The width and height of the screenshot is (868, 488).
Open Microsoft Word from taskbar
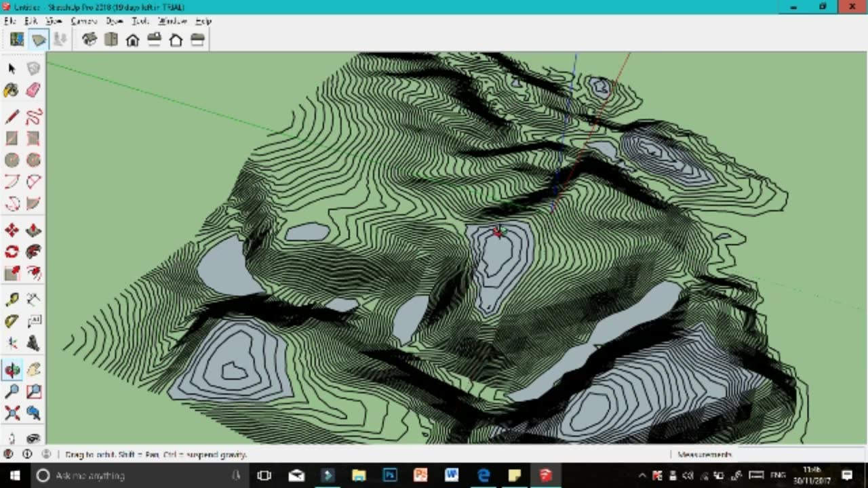[452, 475]
